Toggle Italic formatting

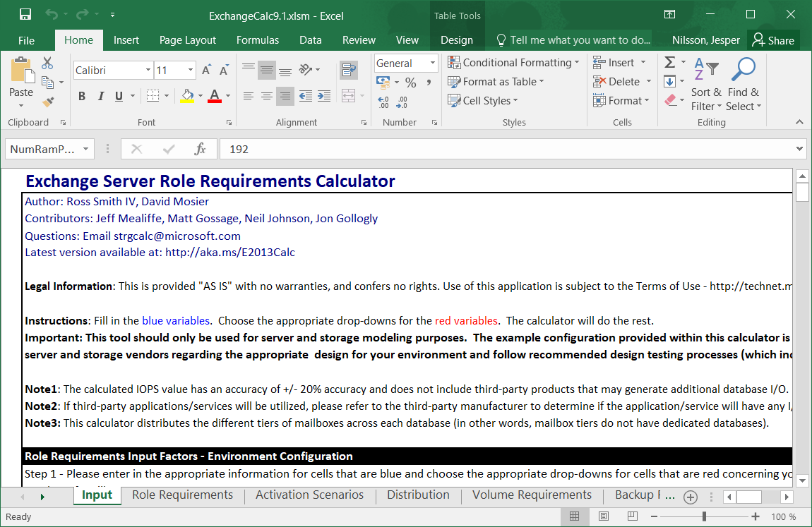tap(100, 95)
